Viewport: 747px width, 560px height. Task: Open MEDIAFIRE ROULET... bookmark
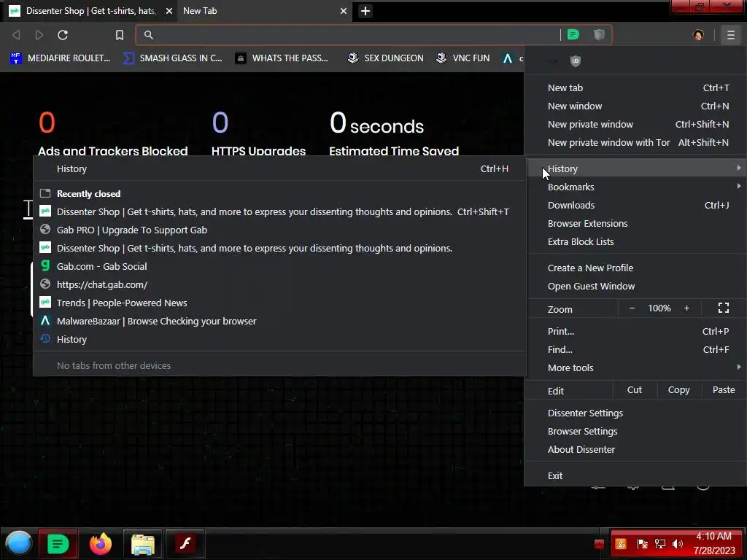[x=60, y=58]
